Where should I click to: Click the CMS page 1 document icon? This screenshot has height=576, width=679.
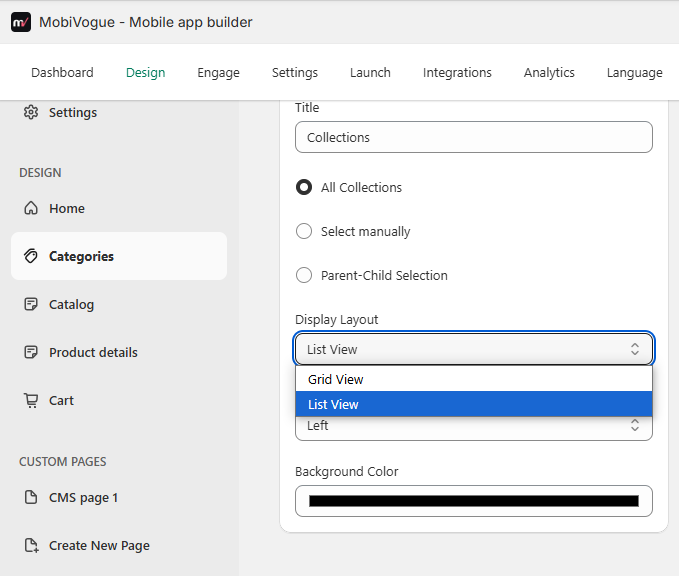(x=31, y=497)
